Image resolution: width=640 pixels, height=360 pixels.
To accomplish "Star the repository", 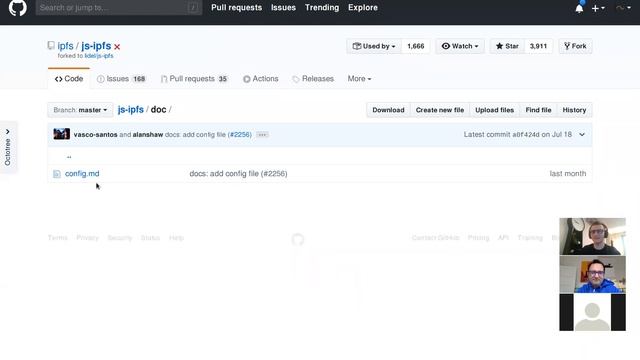I will coord(507,46).
